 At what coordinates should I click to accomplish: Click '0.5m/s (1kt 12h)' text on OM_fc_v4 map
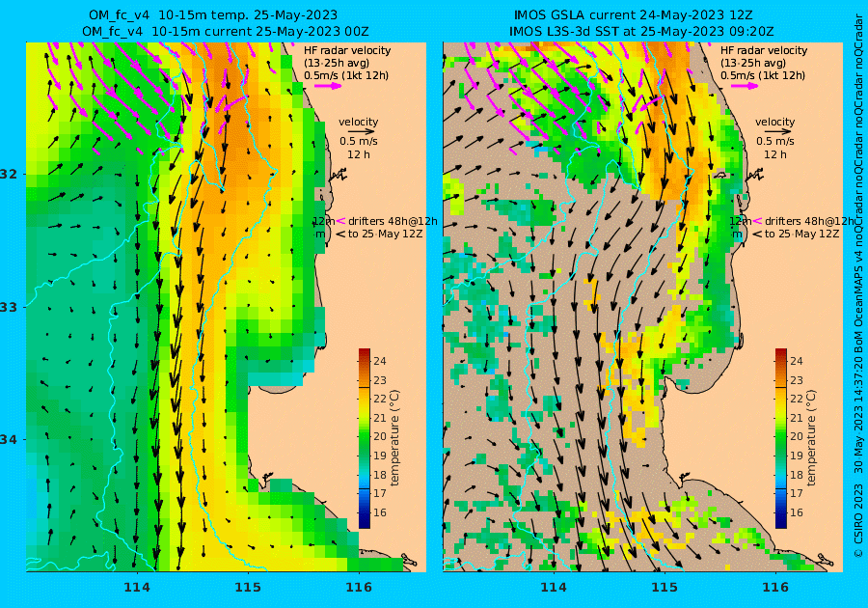(346, 75)
